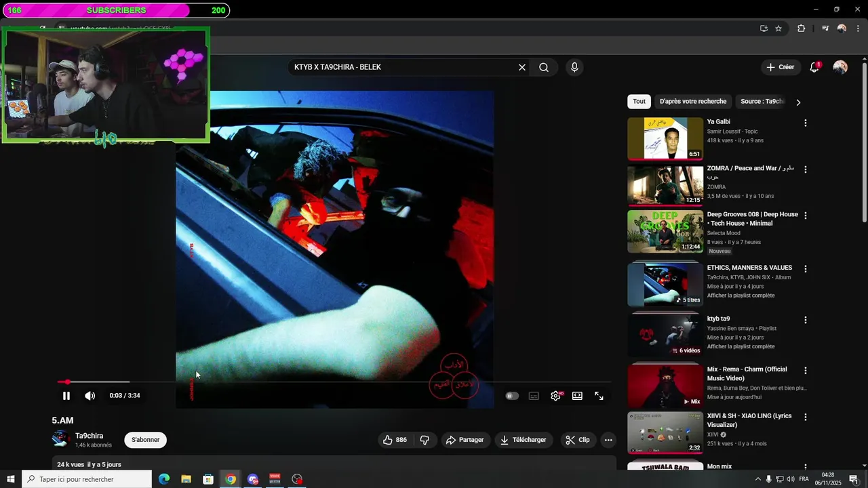This screenshot has height=488, width=868.
Task: Subscribe with S'abonner button
Action: (x=145, y=440)
